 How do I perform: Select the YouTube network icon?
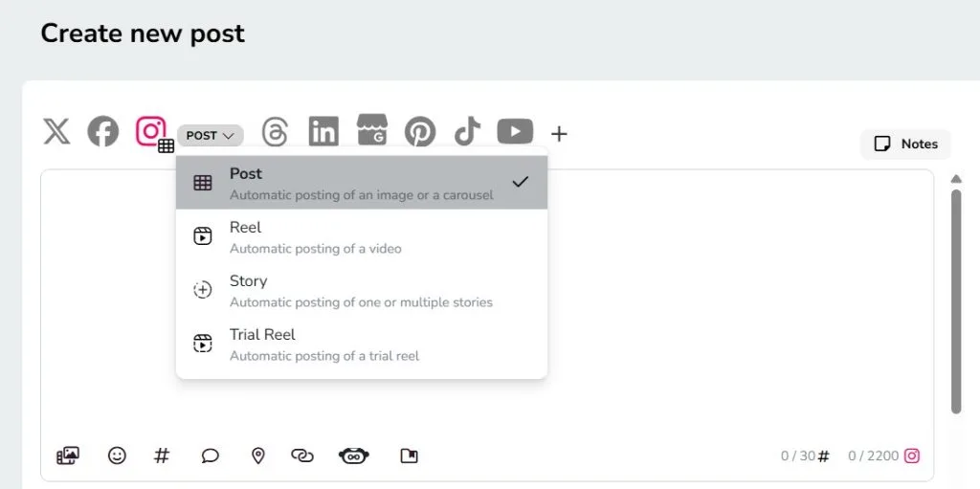click(515, 131)
